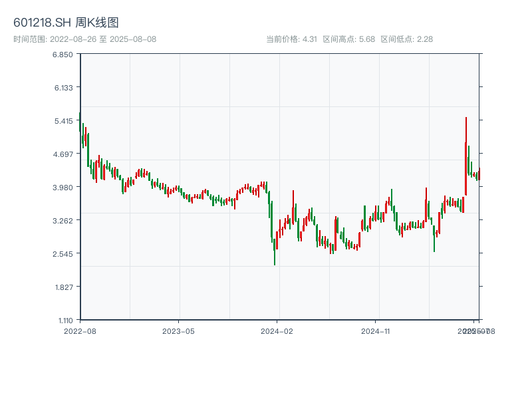532x399 pixels.
Task: Click the 当前价格 4.31 label
Action: (291, 39)
